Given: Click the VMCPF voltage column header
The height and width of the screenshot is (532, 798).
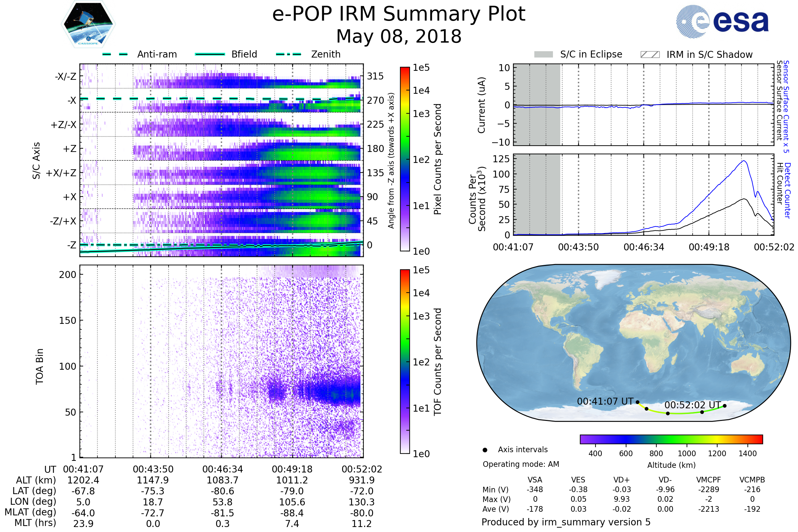Looking at the screenshot, I should [709, 480].
